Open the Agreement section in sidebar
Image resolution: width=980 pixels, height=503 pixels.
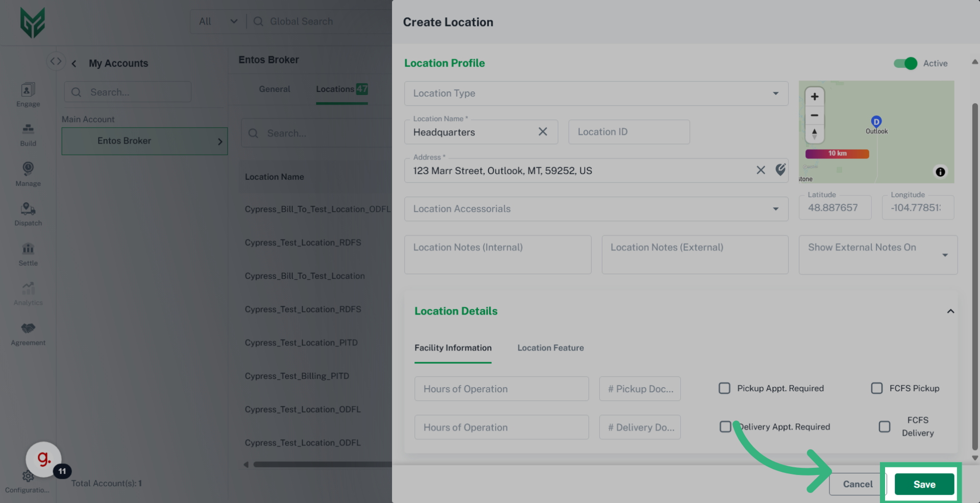[x=28, y=334]
